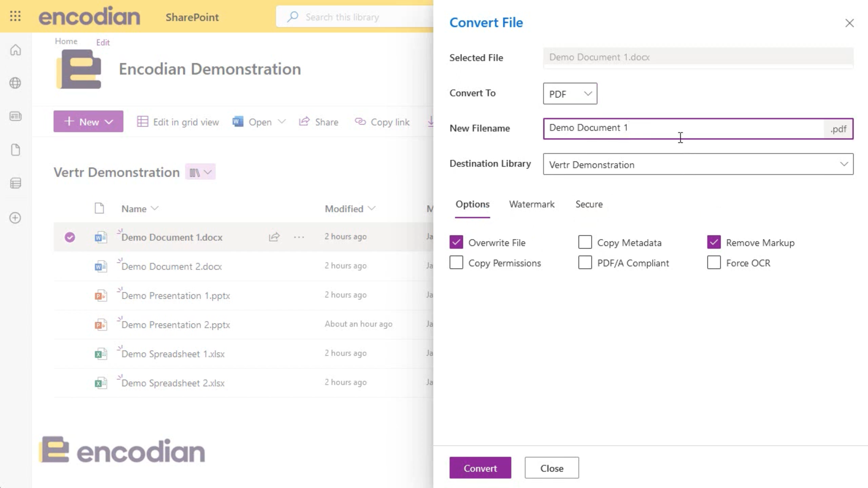The image size is (868, 488).
Task: Expand the Open options chevron
Action: [282, 122]
